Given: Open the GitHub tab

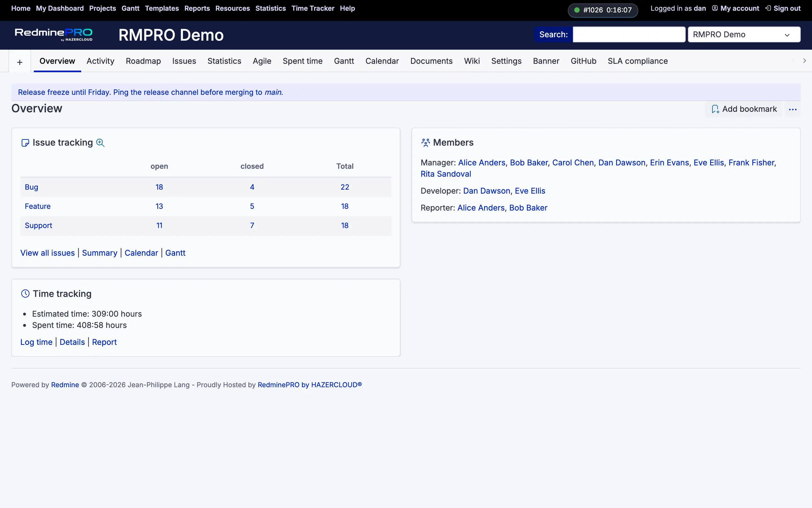Looking at the screenshot, I should (583, 61).
